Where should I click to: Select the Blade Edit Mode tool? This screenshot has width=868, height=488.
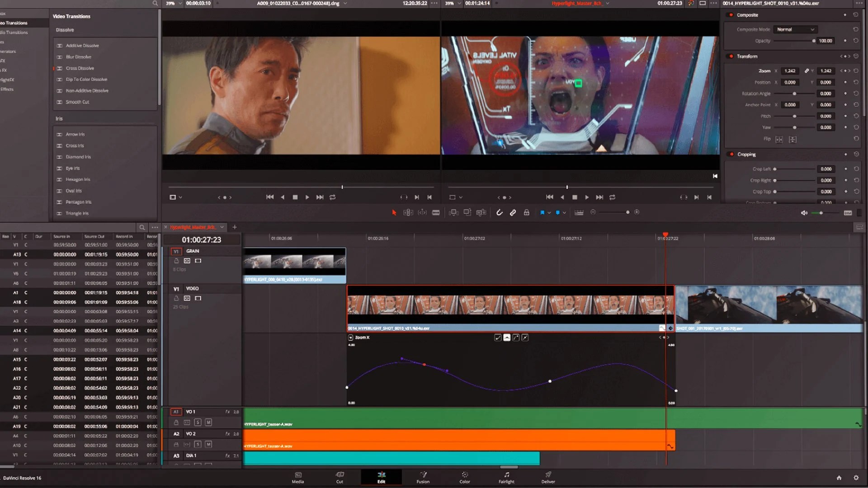point(436,212)
